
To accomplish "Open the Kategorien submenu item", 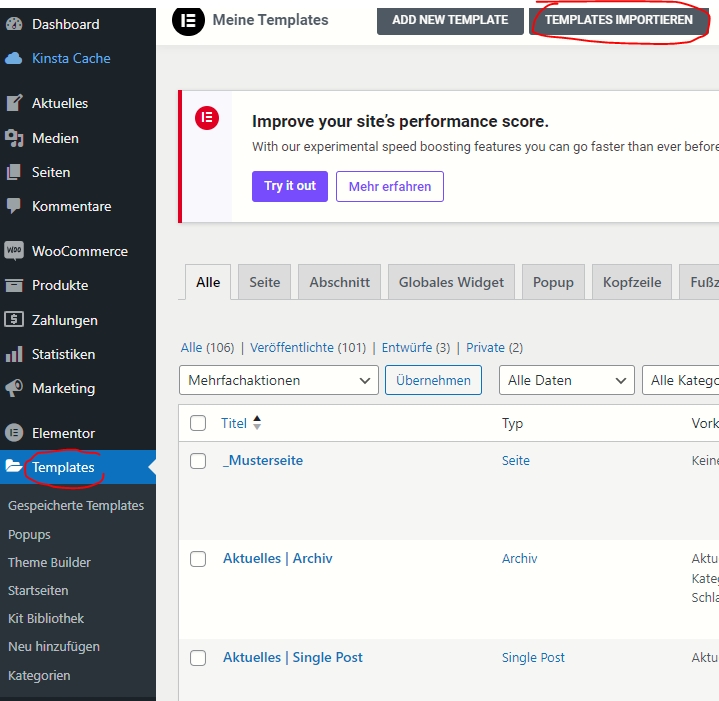I will (39, 675).
